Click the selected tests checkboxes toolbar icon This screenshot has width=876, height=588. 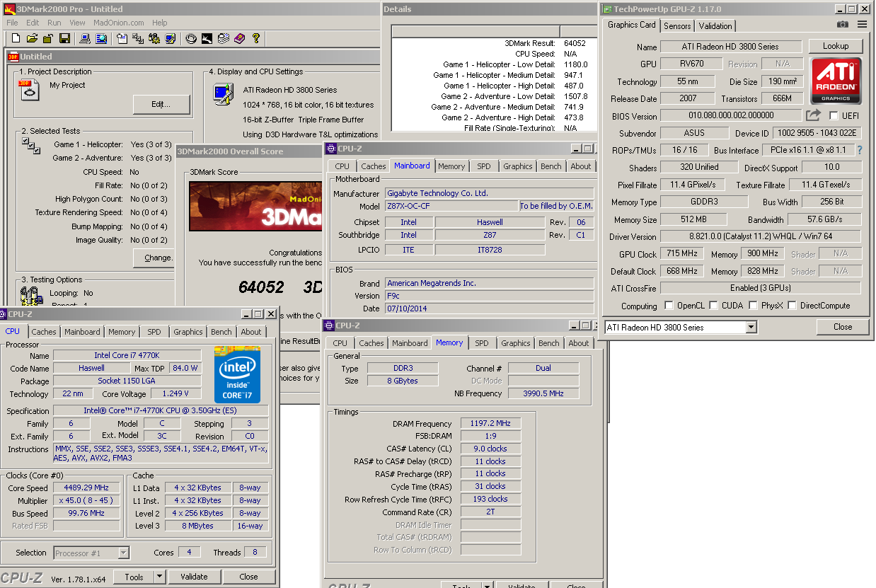138,38
